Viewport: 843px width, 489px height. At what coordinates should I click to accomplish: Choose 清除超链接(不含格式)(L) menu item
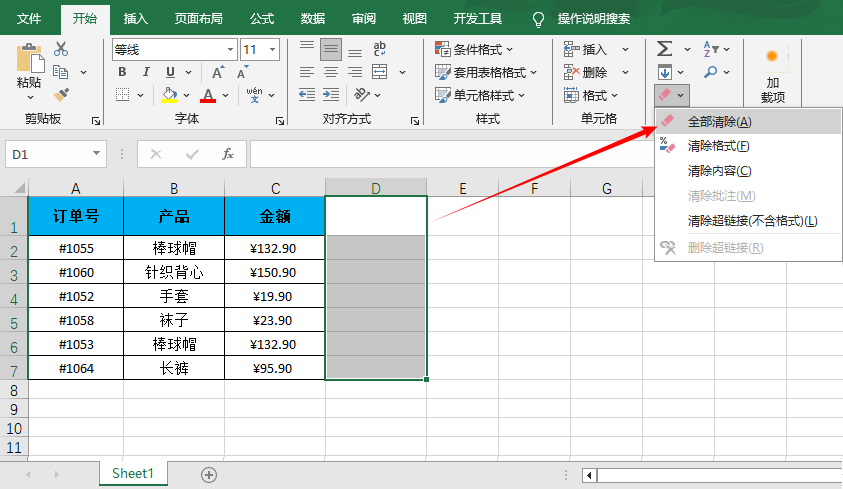pos(748,221)
